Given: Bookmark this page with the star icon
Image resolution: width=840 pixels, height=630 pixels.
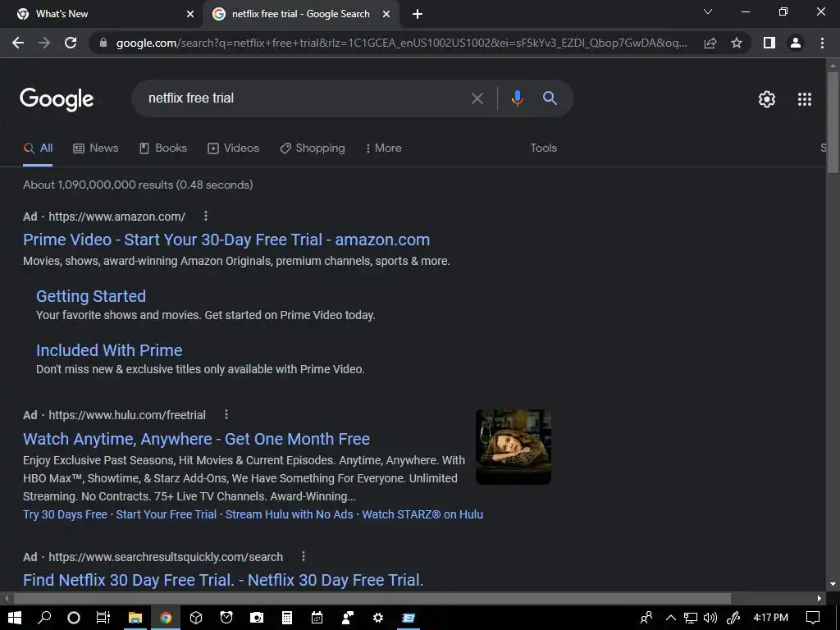Looking at the screenshot, I should 737,43.
